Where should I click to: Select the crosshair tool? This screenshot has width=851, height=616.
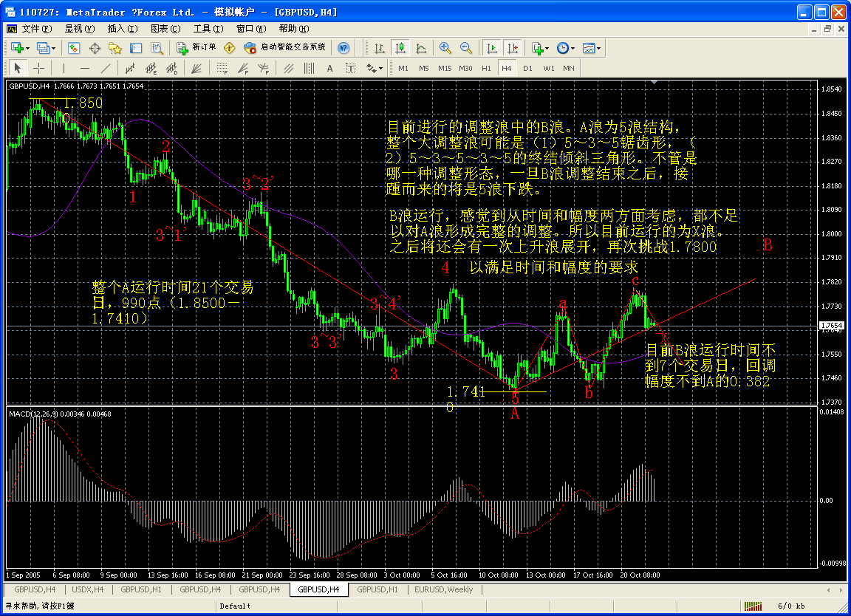tap(38, 69)
